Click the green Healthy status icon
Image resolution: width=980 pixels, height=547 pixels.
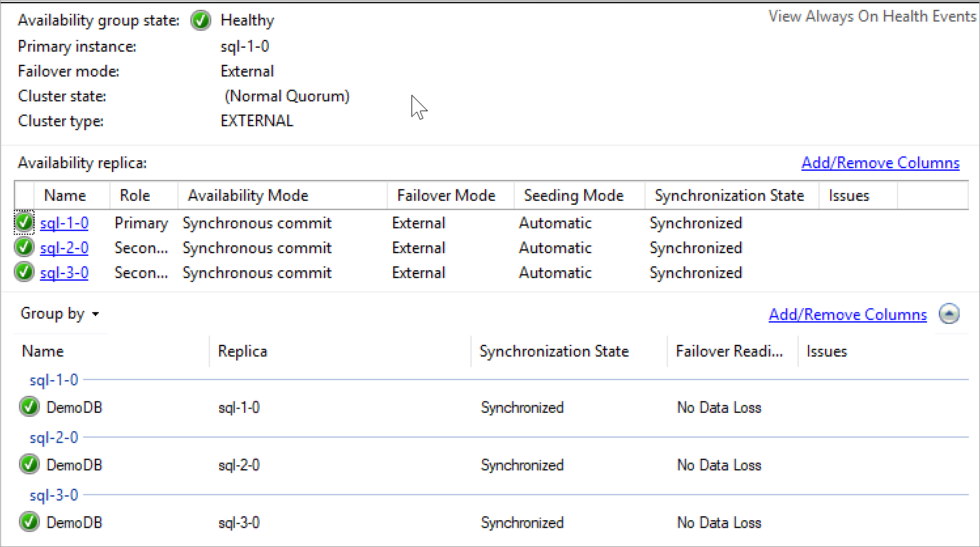201,20
